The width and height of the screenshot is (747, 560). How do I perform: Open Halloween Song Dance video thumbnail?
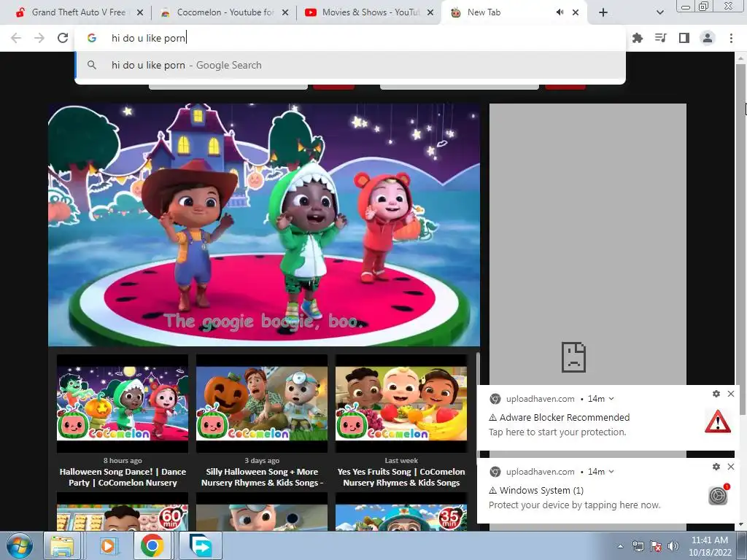coord(123,403)
